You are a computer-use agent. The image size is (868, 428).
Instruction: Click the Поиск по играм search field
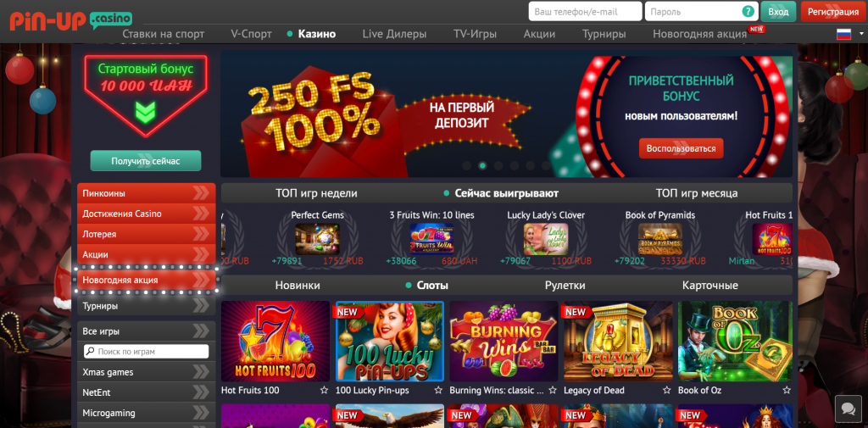(146, 352)
